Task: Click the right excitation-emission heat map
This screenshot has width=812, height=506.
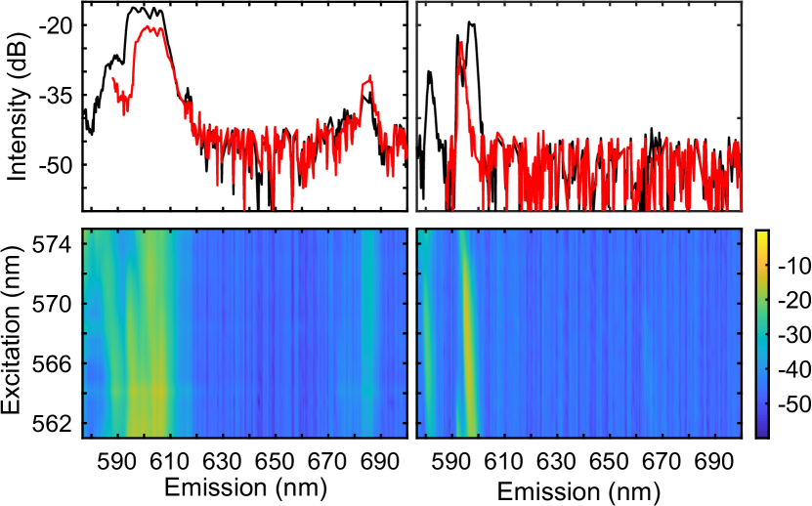Action: (579, 333)
